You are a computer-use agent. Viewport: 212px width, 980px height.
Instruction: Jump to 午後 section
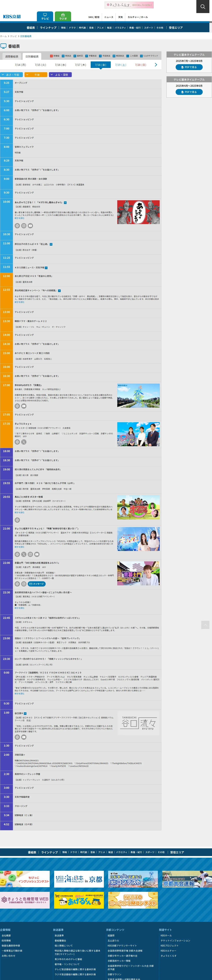[x=36, y=75]
